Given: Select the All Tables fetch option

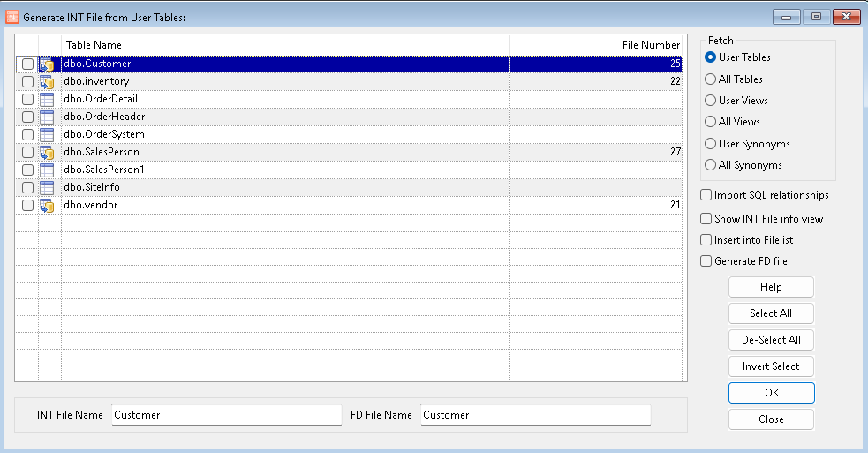Looking at the screenshot, I should coord(711,79).
